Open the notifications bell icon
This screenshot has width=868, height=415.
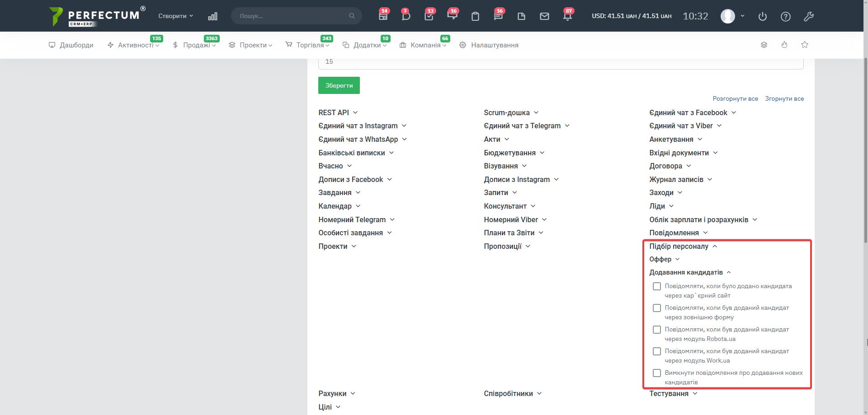click(x=567, y=16)
